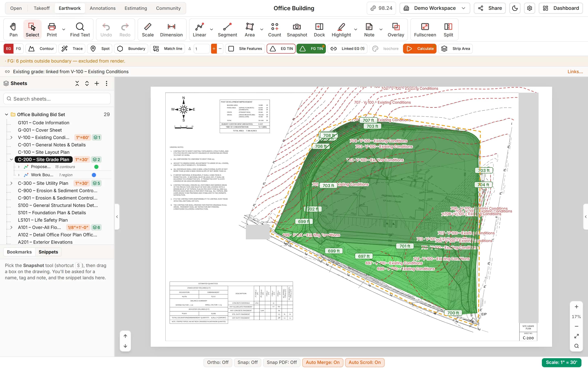Choose the Dimension tool
This screenshot has height=368, width=588.
171,30
